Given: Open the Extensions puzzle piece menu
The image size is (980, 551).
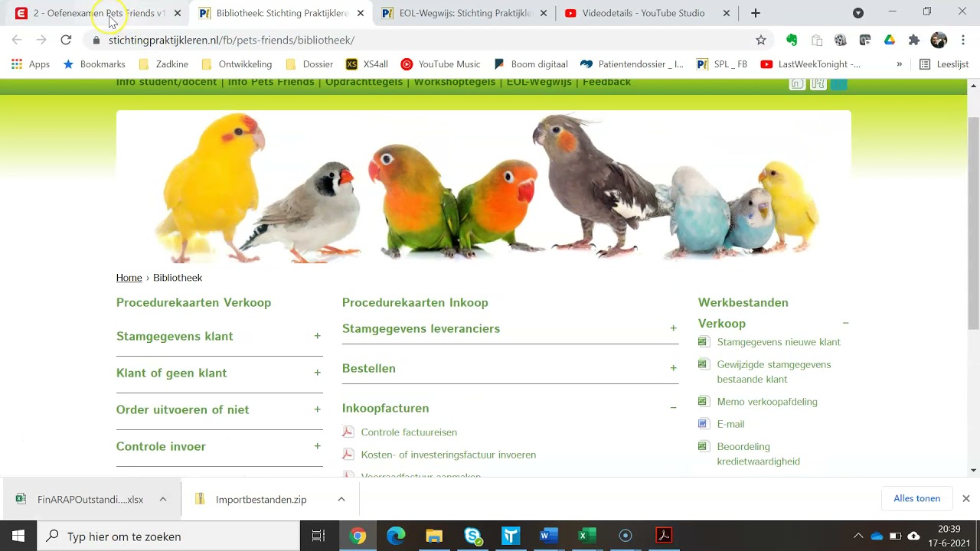Looking at the screenshot, I should (913, 40).
